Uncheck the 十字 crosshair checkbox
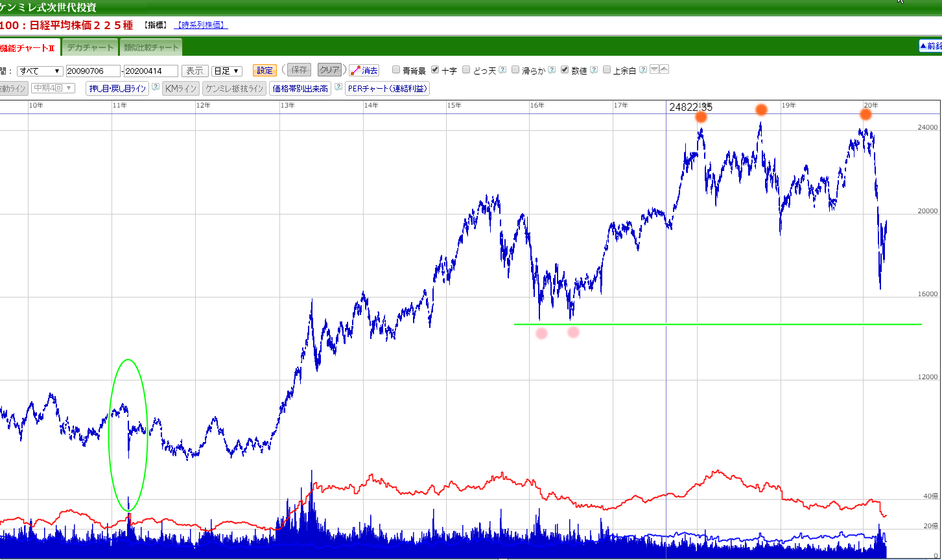The width and height of the screenshot is (942, 560). (435, 70)
